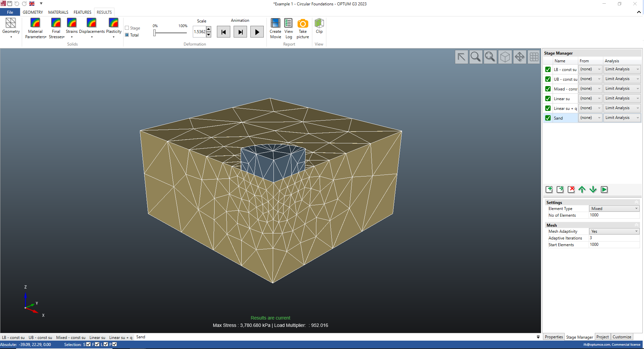
Task: Open Final Stresses results menu
Action: tap(56, 28)
